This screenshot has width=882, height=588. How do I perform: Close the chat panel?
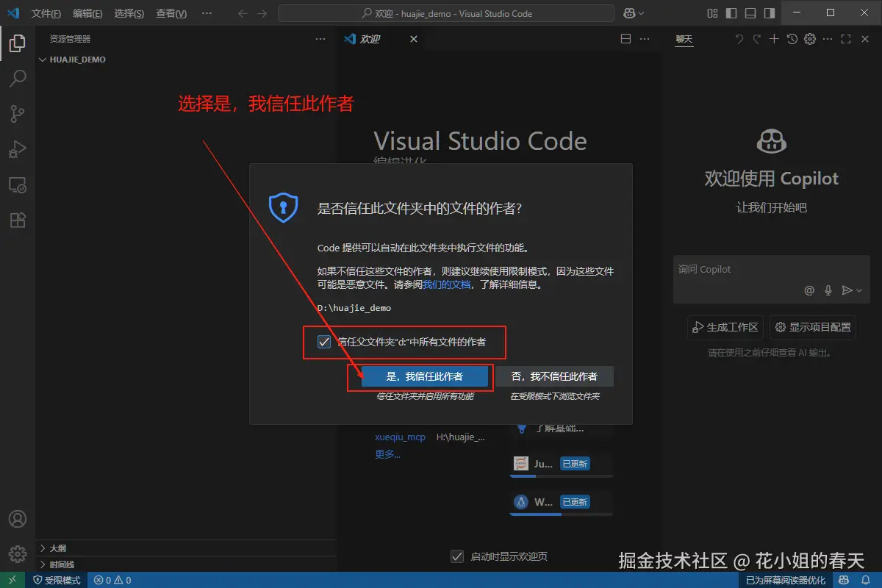click(x=864, y=39)
